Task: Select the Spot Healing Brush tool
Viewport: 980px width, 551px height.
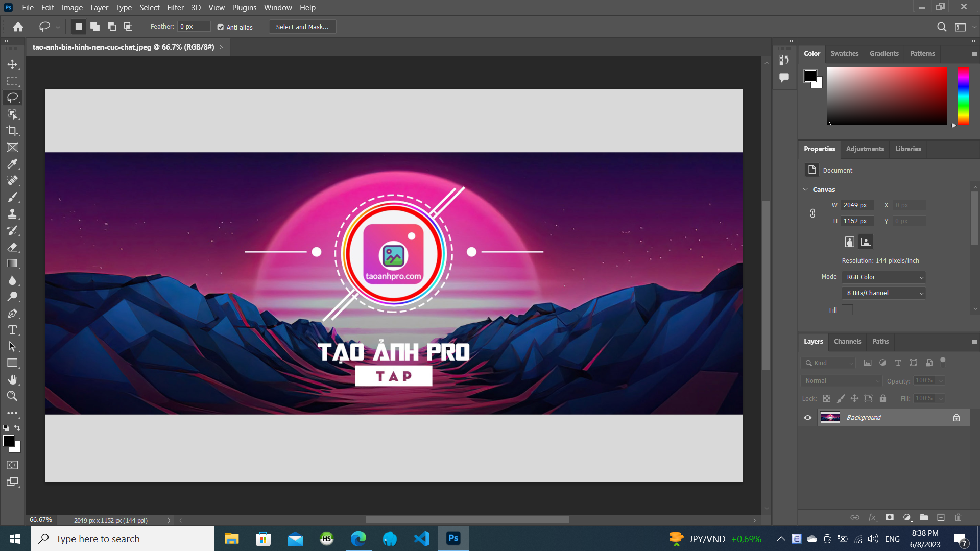Action: click(12, 180)
